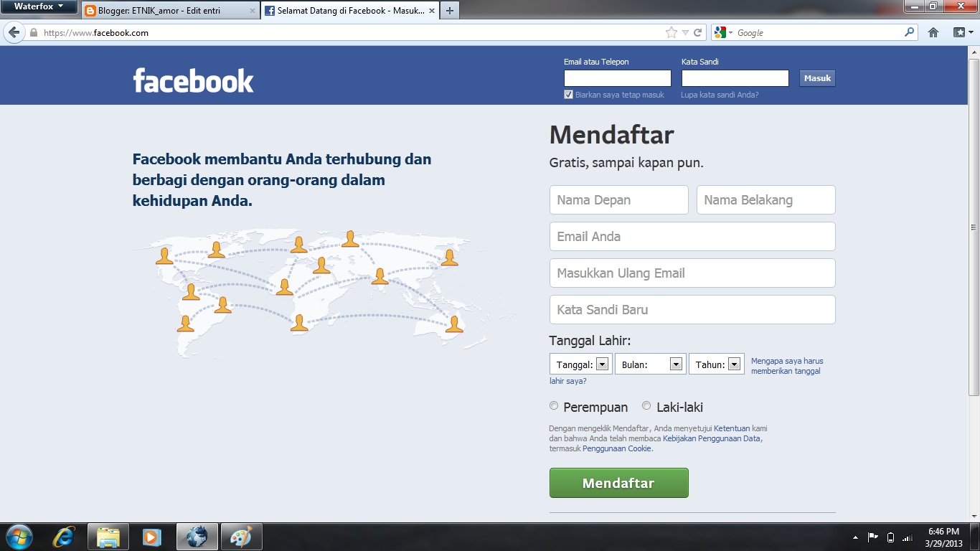Viewport: 980px width, 551px height.
Task: Expand the search engine selector arrow
Action: (730, 33)
